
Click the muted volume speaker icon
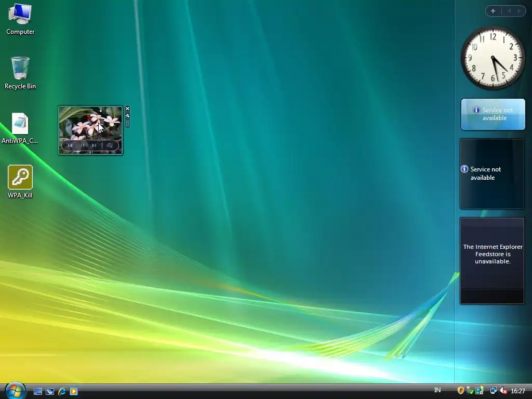click(x=503, y=391)
